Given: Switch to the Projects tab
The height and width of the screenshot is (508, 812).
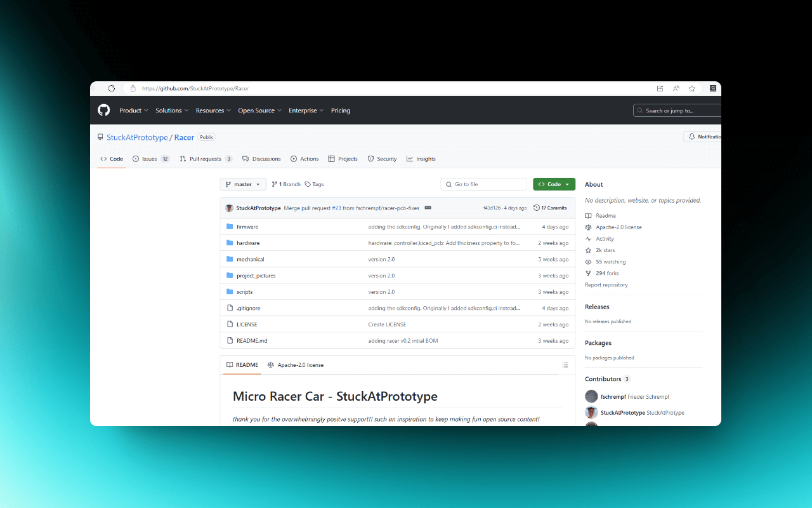Looking at the screenshot, I should point(343,159).
